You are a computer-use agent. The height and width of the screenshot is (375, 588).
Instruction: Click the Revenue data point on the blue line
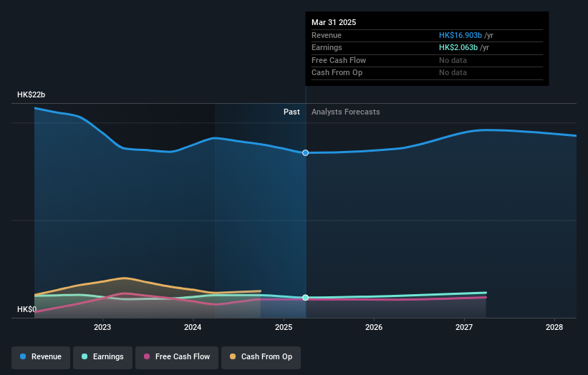pyautogui.click(x=305, y=153)
